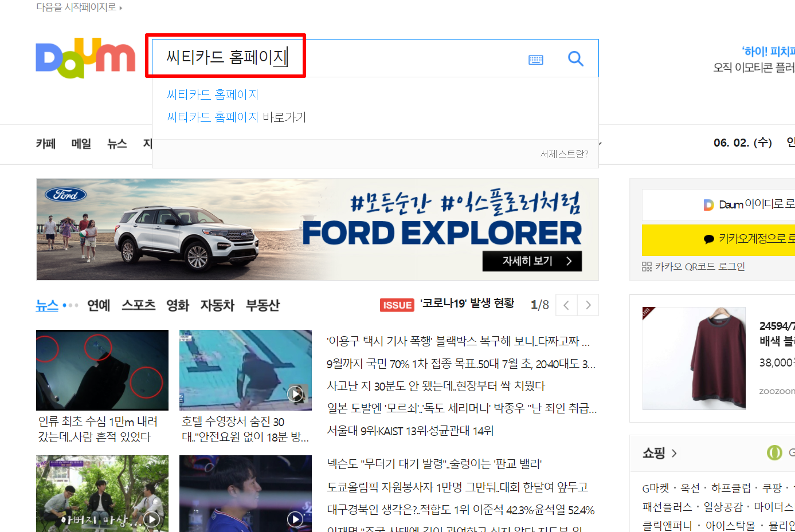Screen dimensions: 795x532
Task: Open headline 9월까지 국민 70% 1차 접종 목표
Action: point(461,364)
